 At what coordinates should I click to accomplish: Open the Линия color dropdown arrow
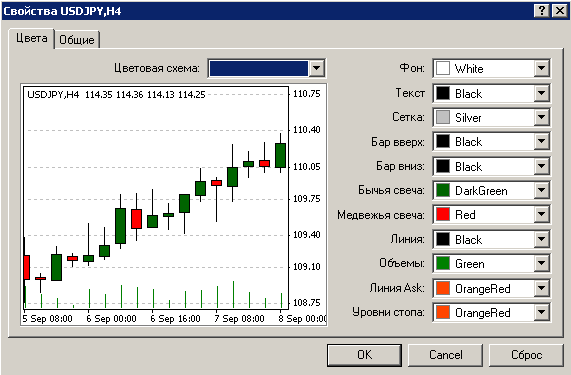(541, 239)
